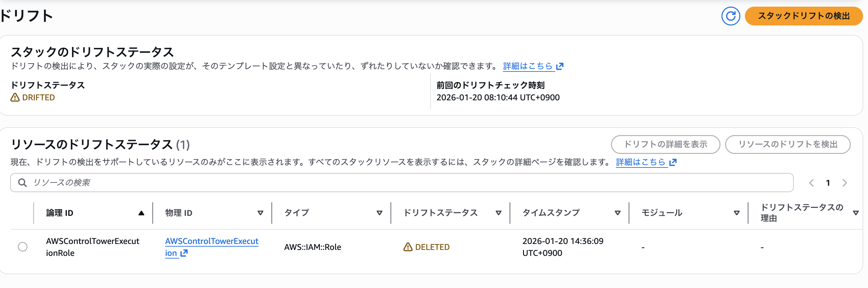
Task: Click the external link icon after resource drift 詳細はこちら
Action: point(673,162)
